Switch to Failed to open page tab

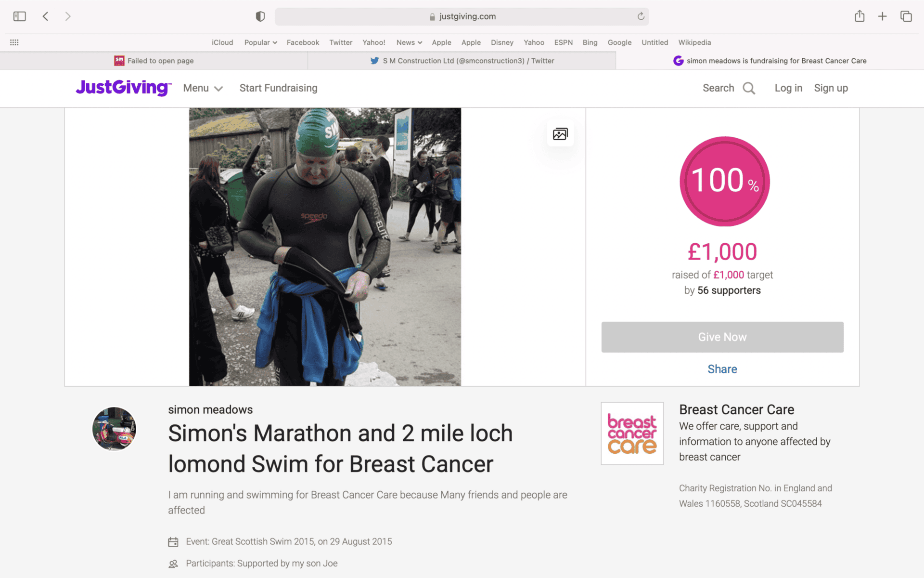click(154, 61)
